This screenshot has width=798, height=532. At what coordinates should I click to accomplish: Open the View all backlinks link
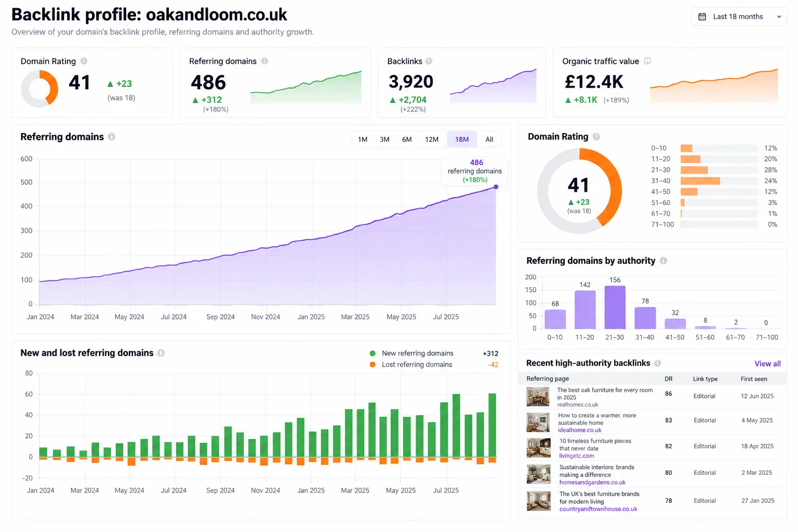pos(767,364)
